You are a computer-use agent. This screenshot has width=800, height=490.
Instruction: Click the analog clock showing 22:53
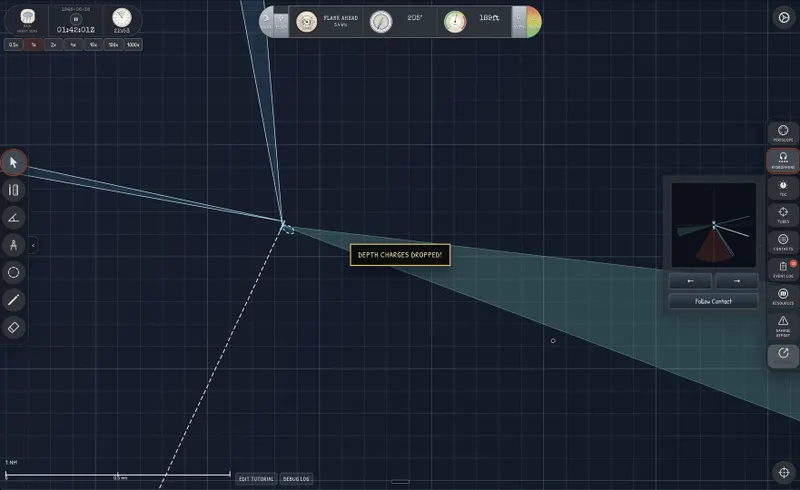click(x=121, y=18)
